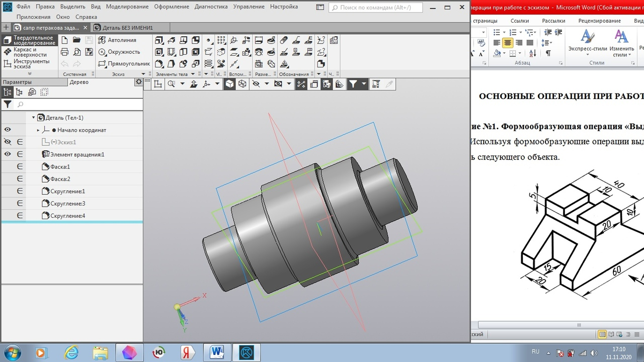
Task: Hide Элемент вращения:1 using its eye icon
Action: [8, 154]
